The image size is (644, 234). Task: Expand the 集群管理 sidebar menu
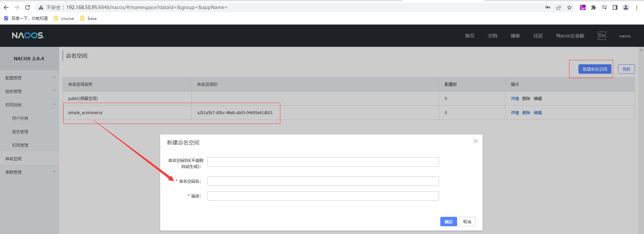pos(29,172)
